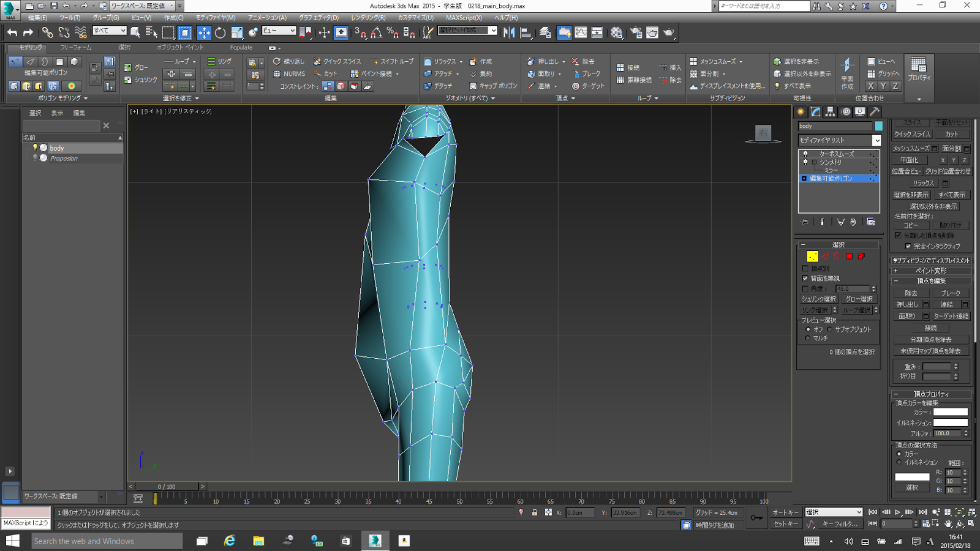Enable the 頂点別 (by vertex) checkbox
Screen dimensions: 980x551
tap(805, 269)
